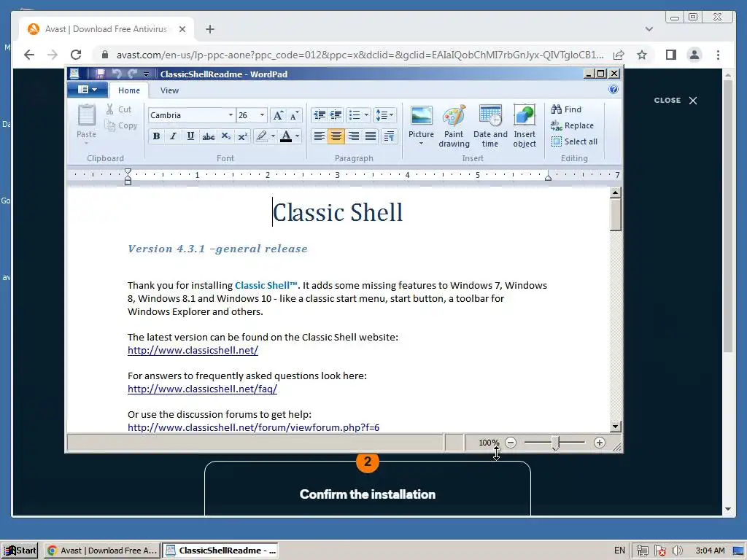747x560 pixels.
Task: Click the Chrome share page icon
Action: click(619, 55)
